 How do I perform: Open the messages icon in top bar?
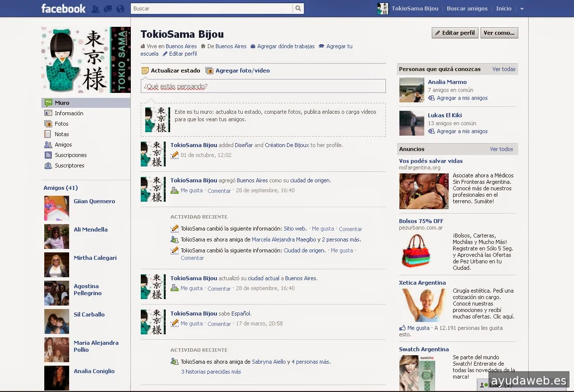point(107,9)
